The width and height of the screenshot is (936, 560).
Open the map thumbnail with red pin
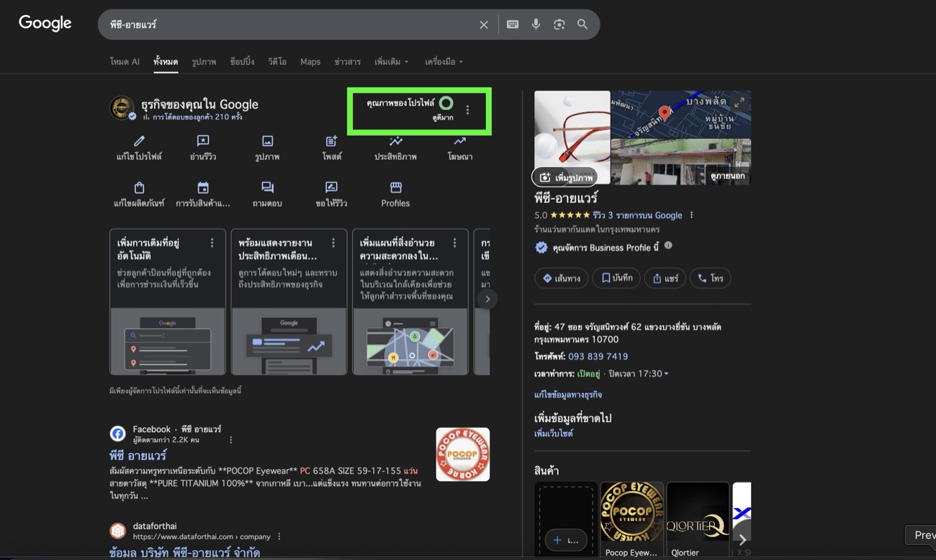(680, 114)
